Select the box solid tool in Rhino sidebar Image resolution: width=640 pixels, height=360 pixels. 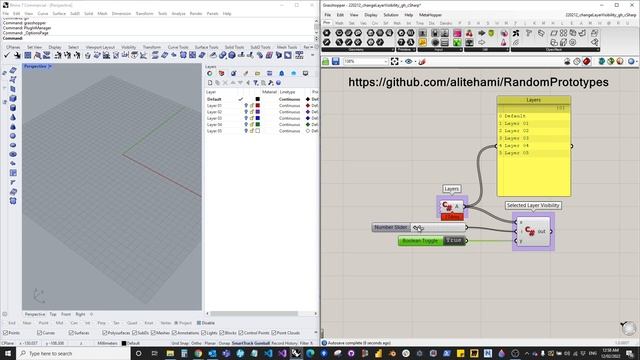click(x=13, y=98)
